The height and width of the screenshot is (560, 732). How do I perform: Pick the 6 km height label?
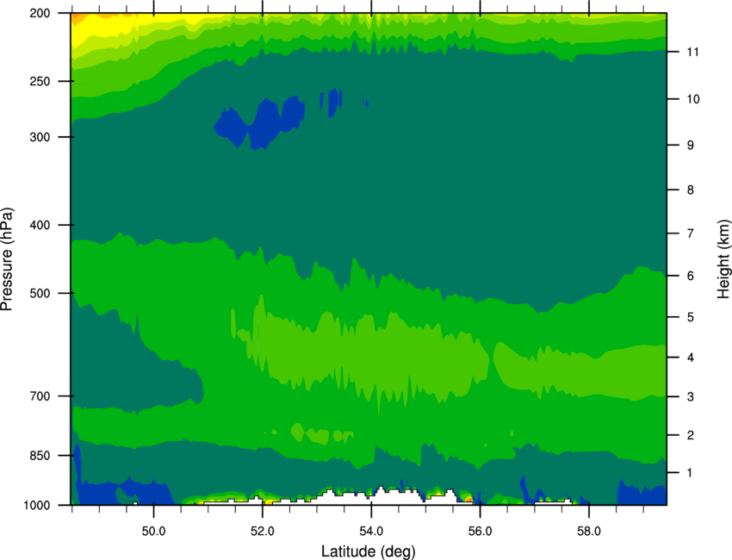click(691, 276)
